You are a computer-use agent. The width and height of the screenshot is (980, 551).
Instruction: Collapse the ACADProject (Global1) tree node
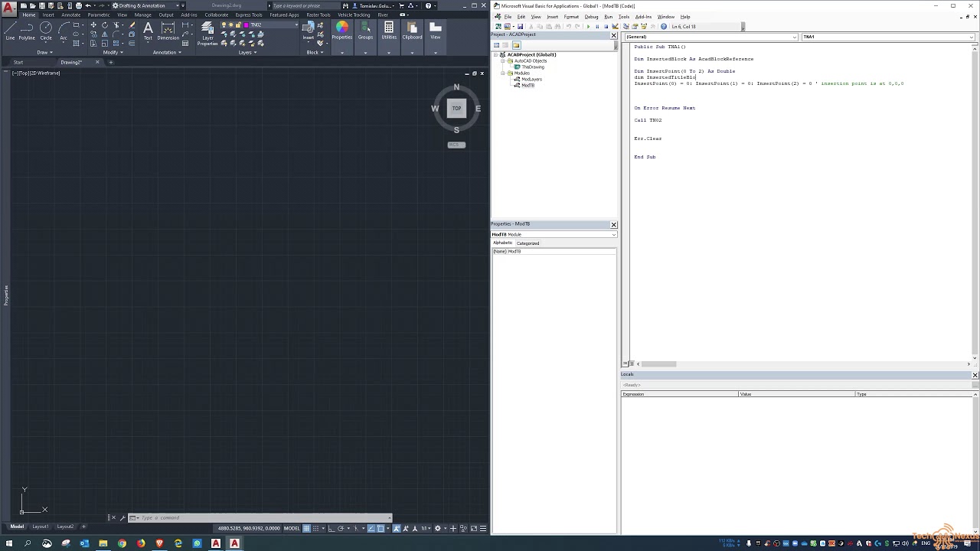(496, 55)
